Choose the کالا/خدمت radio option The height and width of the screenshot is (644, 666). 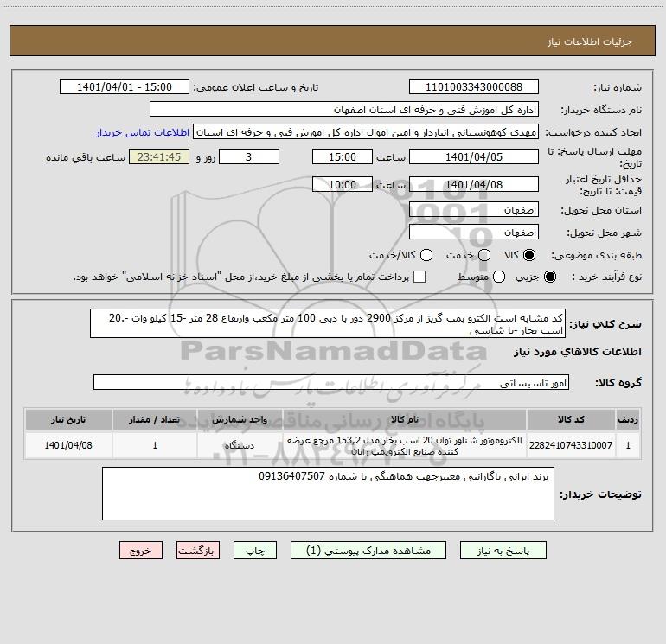[x=426, y=255]
